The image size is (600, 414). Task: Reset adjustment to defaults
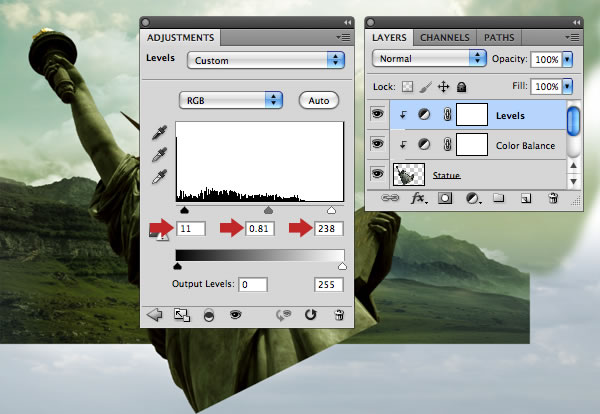click(310, 315)
